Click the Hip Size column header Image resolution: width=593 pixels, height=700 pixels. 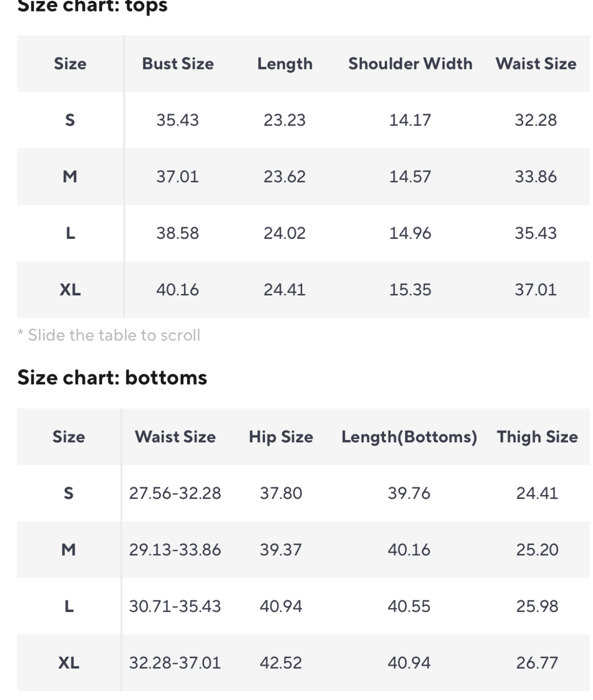281,436
